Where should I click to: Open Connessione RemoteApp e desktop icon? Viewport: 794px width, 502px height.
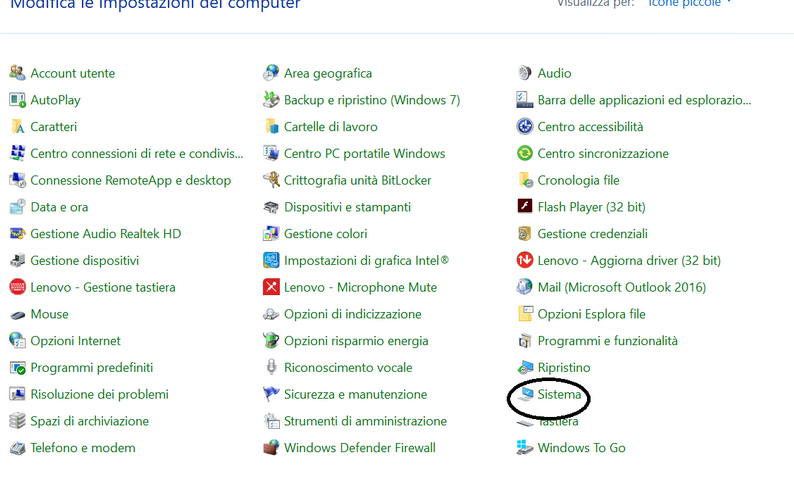tap(17, 180)
